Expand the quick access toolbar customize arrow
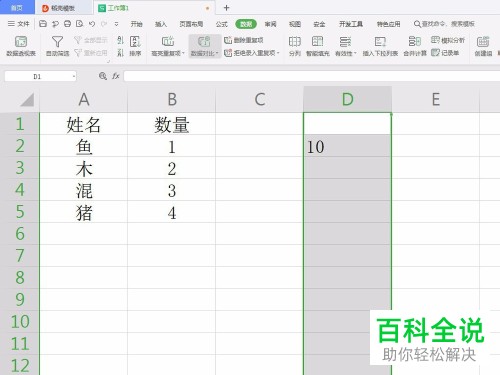This screenshot has width=500, height=375. pos(116,24)
